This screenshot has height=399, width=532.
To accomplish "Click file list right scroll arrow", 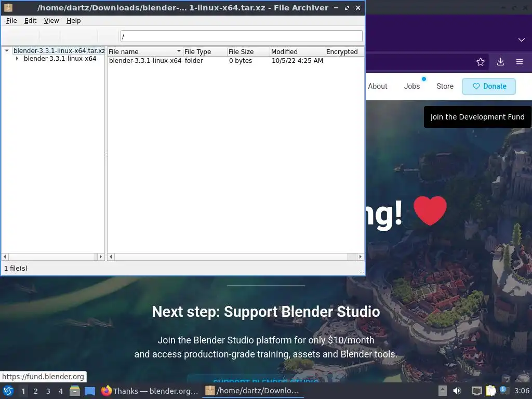I will pos(361,257).
